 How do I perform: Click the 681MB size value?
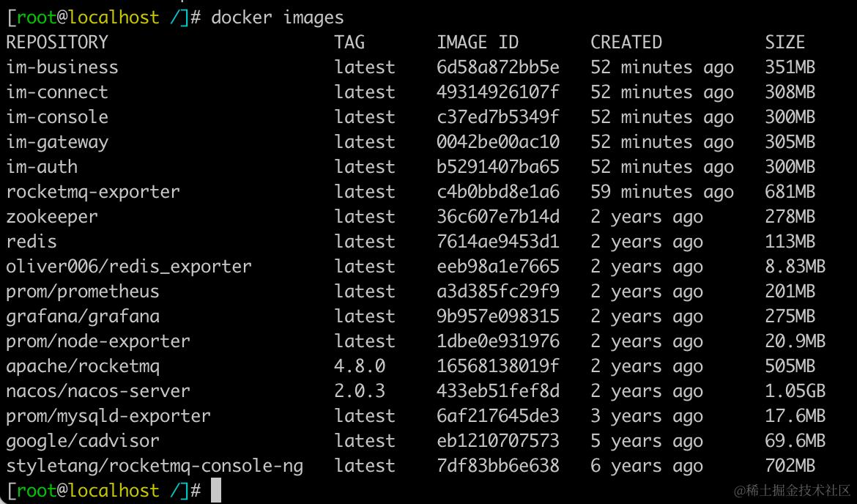[x=790, y=192]
